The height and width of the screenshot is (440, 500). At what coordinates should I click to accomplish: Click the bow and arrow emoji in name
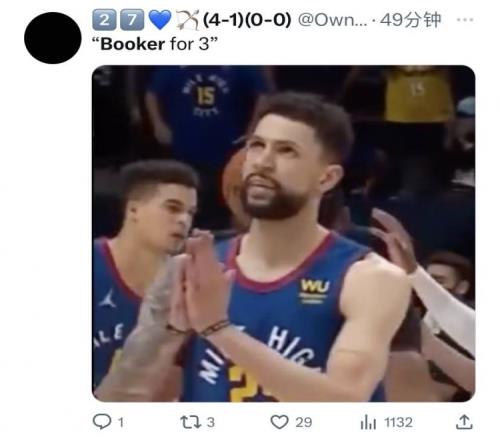tap(187, 20)
